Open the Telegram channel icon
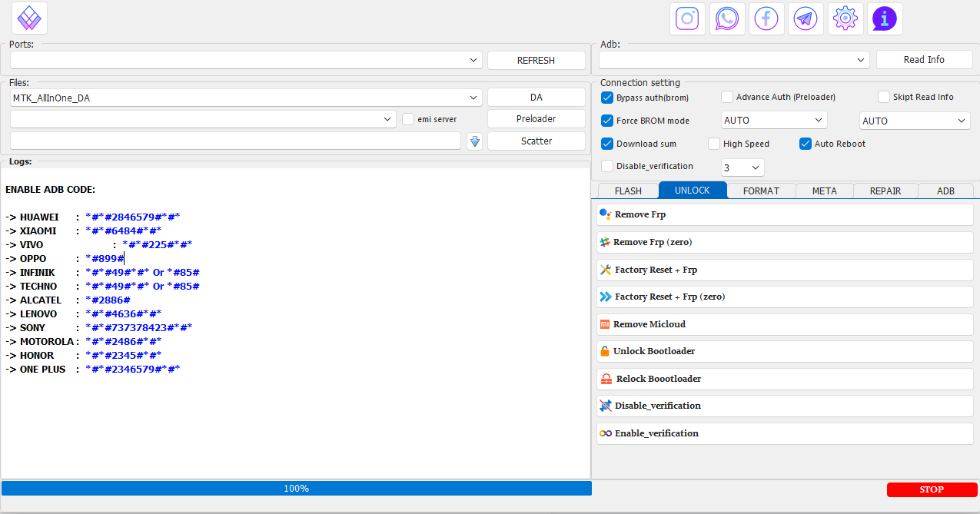The height and width of the screenshot is (514, 980). click(x=806, y=18)
